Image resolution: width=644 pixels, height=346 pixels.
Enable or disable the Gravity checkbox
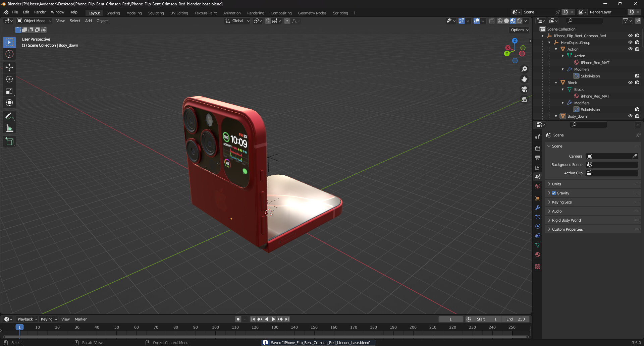[554, 193]
